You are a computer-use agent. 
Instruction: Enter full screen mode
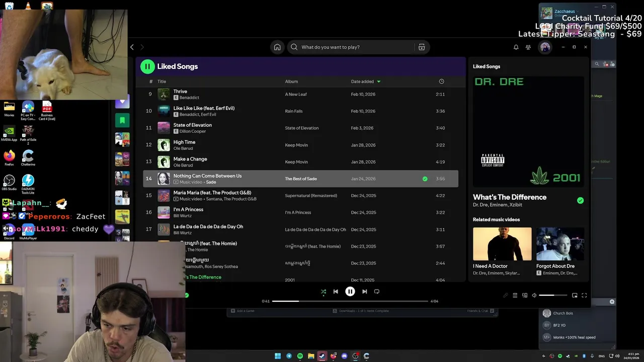[584, 296]
